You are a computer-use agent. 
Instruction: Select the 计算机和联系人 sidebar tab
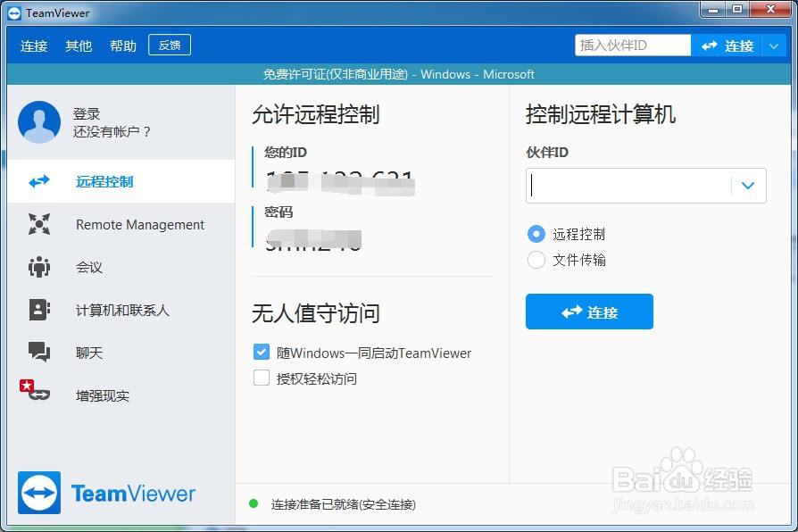121,310
